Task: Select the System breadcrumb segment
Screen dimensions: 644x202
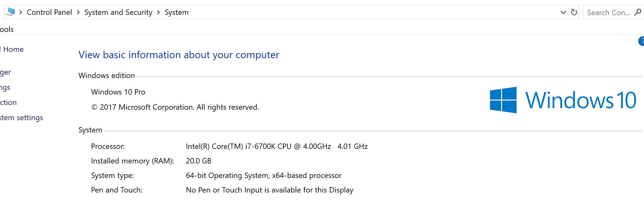Action: pos(176,12)
